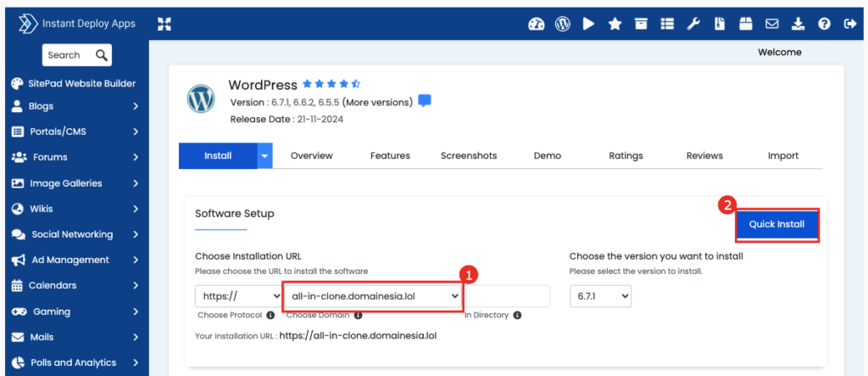Expand the Gaming category chevron
This screenshot has width=868, height=376.
136,311
